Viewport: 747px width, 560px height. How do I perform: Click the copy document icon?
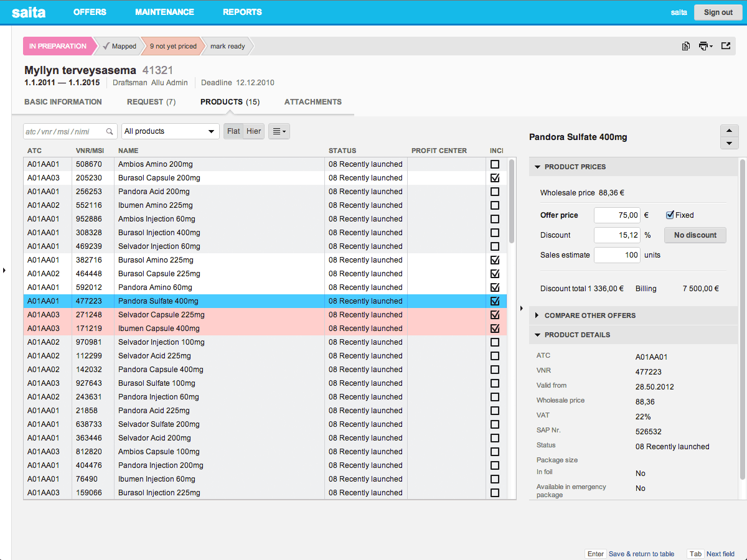[685, 46]
